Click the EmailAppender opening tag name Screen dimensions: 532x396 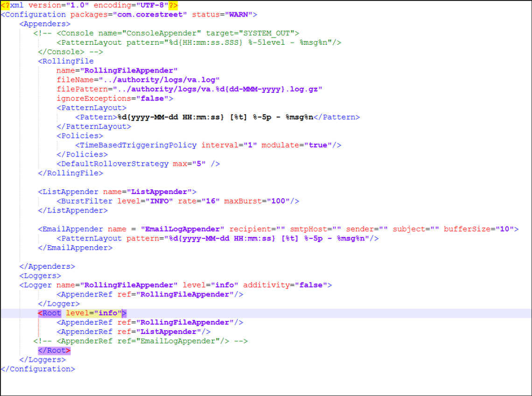click(72, 229)
